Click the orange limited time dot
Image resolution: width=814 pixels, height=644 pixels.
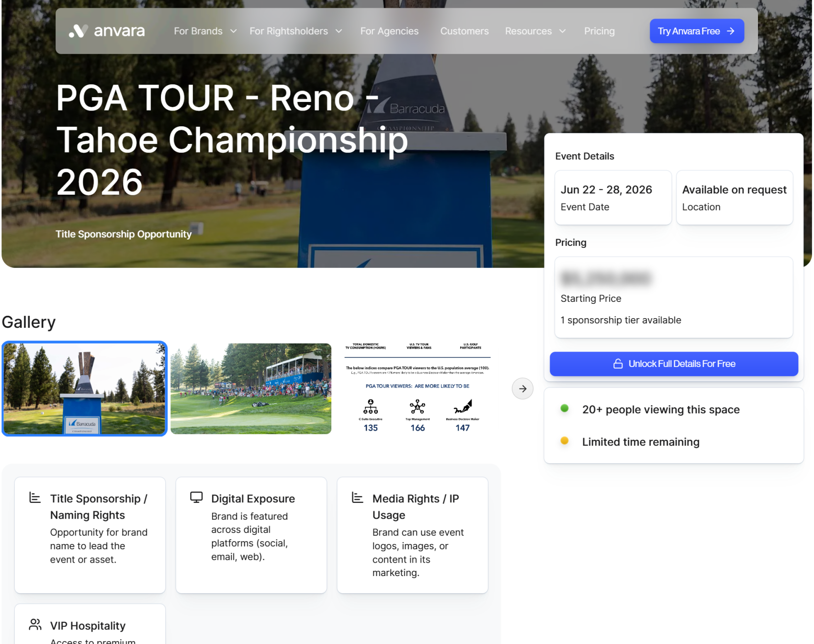click(x=565, y=441)
